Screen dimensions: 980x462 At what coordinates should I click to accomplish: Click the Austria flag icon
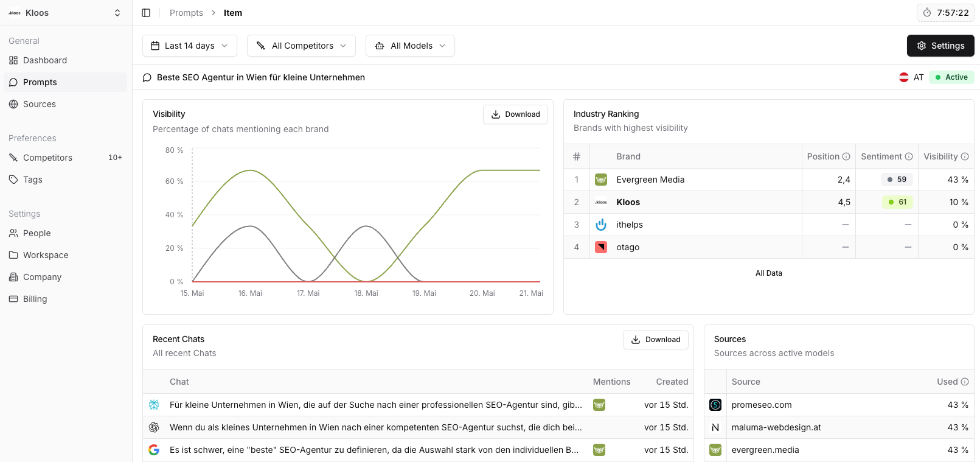904,77
